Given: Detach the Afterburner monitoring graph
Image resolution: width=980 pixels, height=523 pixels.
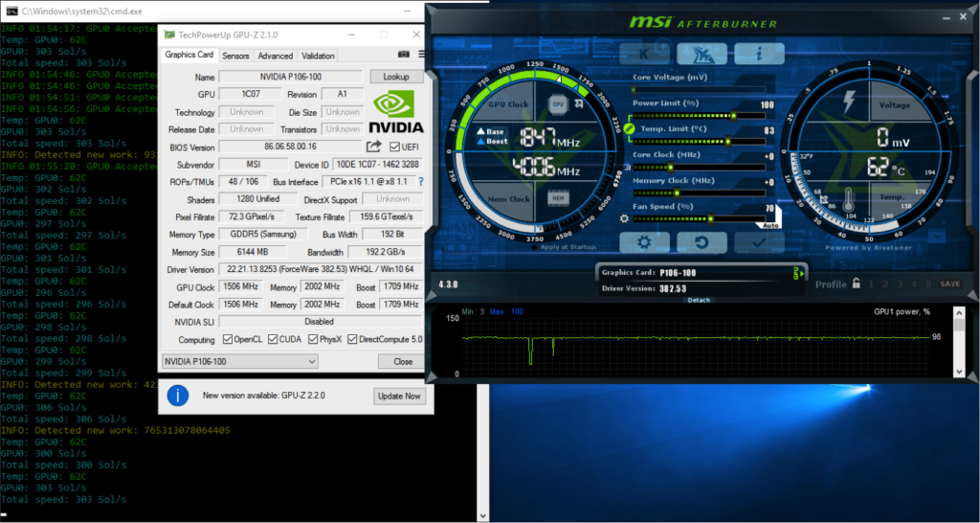Looking at the screenshot, I should [698, 300].
